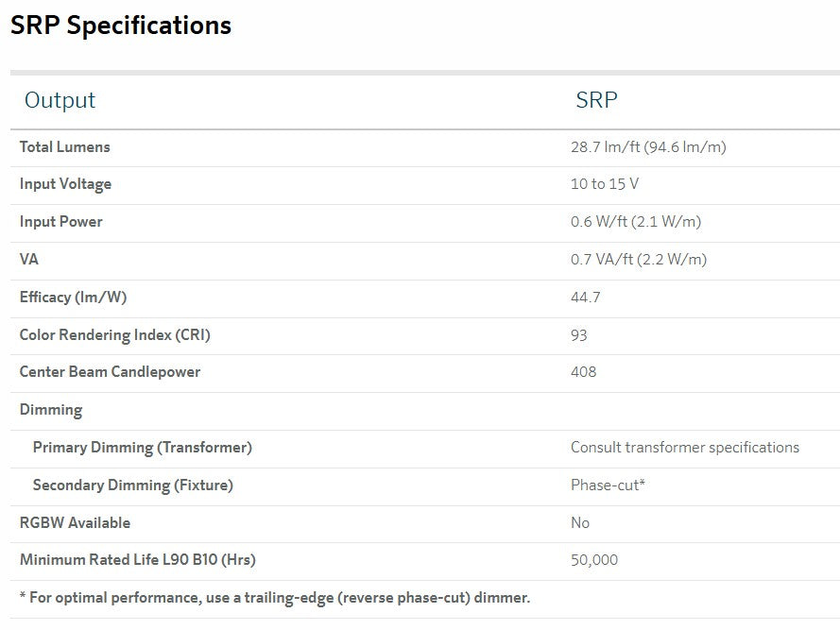Click the SRP Specifications heading
840x630 pixels.
(121, 26)
